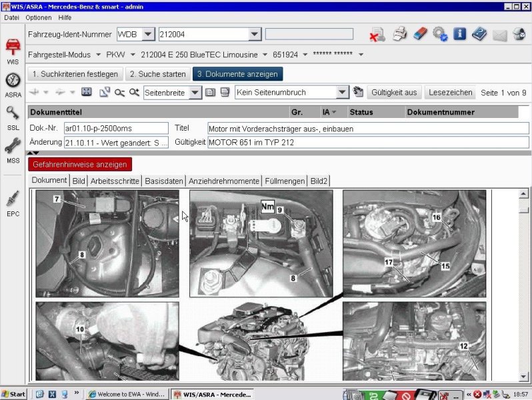Switch to Bild tab
The image size is (532, 400).
(79, 181)
